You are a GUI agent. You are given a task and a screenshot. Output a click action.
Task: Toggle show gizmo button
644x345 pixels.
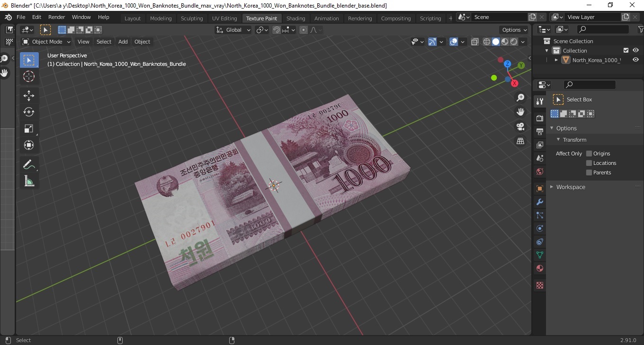tap(432, 42)
